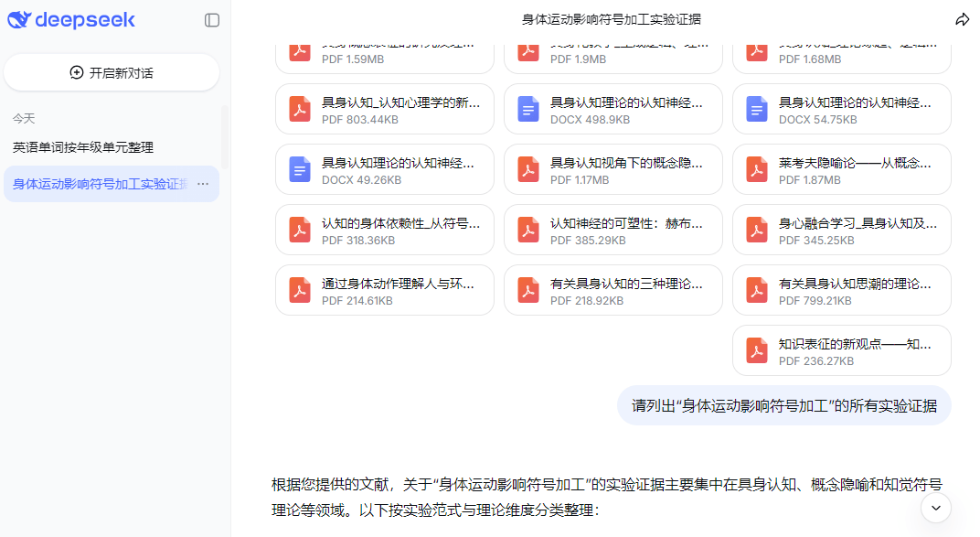
Task: Click the DOCX icon on the 498.9KB file card
Action: [528, 108]
